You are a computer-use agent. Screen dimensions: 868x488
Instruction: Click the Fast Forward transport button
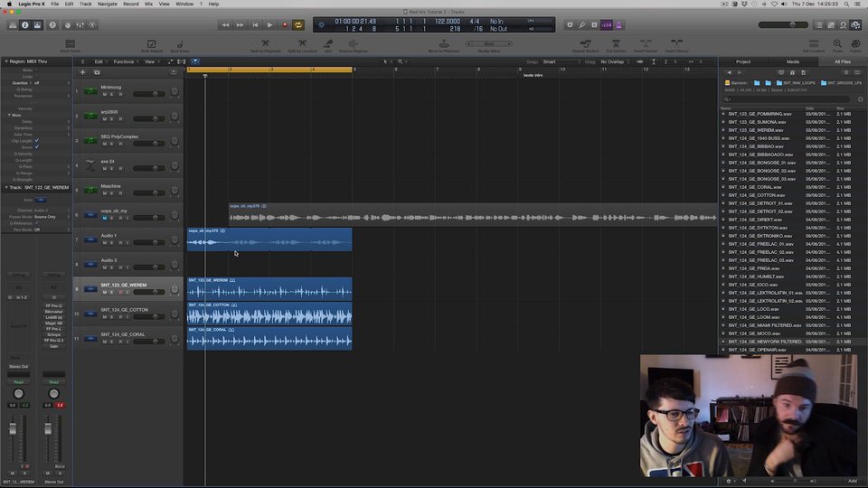[x=240, y=25]
